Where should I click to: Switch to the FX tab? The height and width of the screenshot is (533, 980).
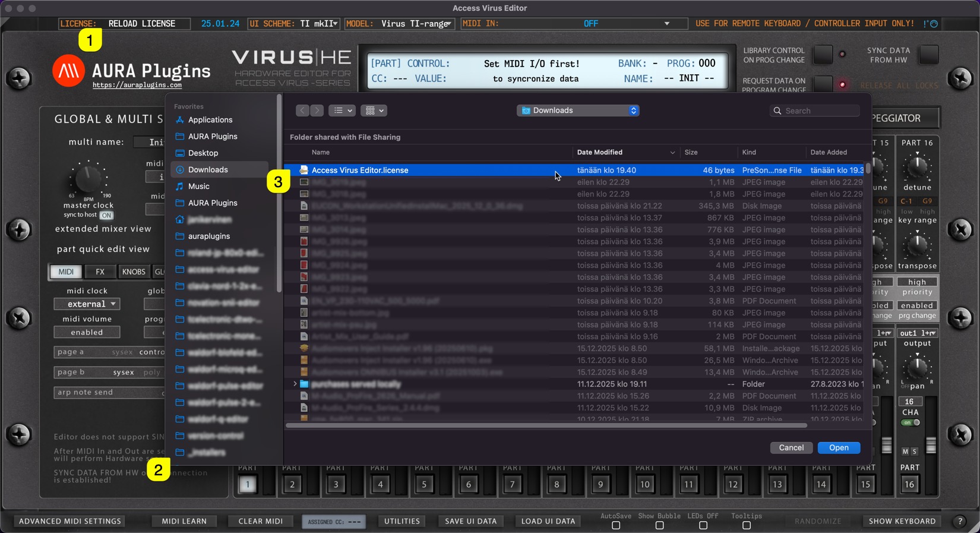[x=100, y=272]
